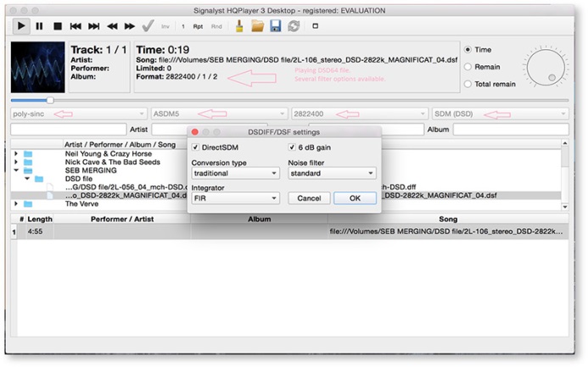Screen dimensions: 588x367
Task: Confirm settings with OK button
Action: click(x=355, y=198)
